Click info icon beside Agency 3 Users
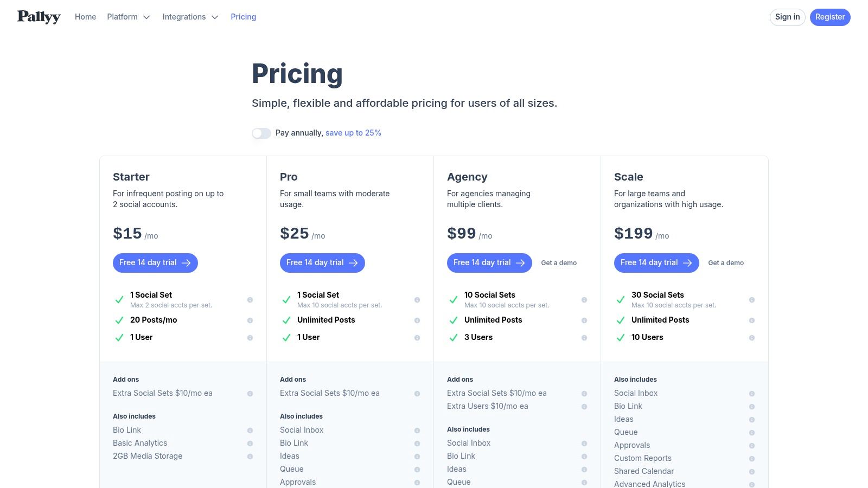This screenshot has height=488, width=868. click(584, 338)
